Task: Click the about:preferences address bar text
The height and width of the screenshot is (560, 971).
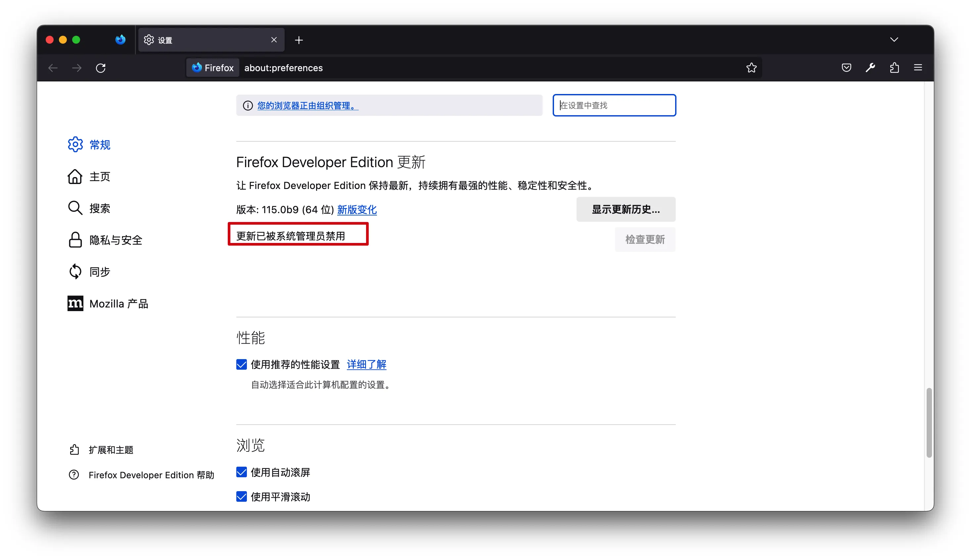Action: [x=283, y=68]
